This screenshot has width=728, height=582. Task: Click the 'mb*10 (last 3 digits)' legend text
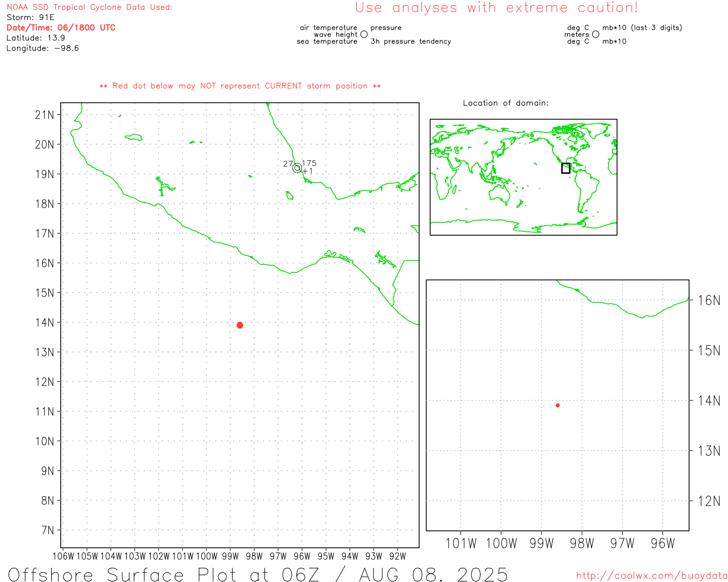coord(642,27)
